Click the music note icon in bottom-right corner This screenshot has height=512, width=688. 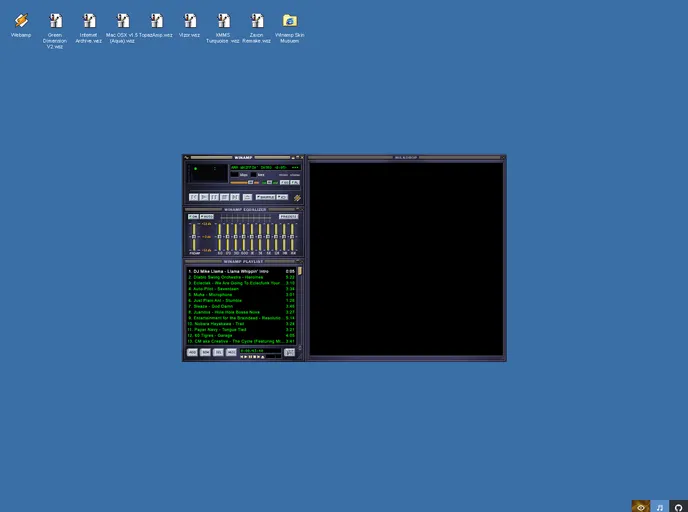pyautogui.click(x=659, y=506)
